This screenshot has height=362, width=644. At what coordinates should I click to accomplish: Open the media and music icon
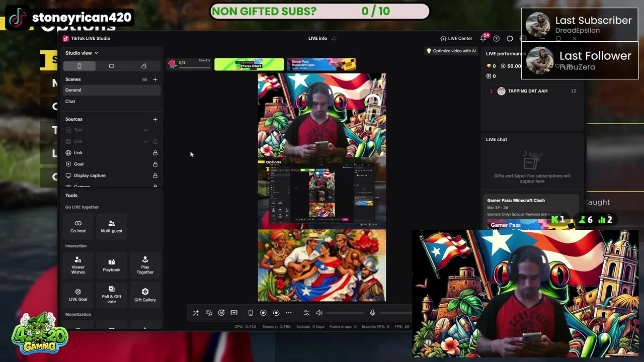(x=209, y=313)
